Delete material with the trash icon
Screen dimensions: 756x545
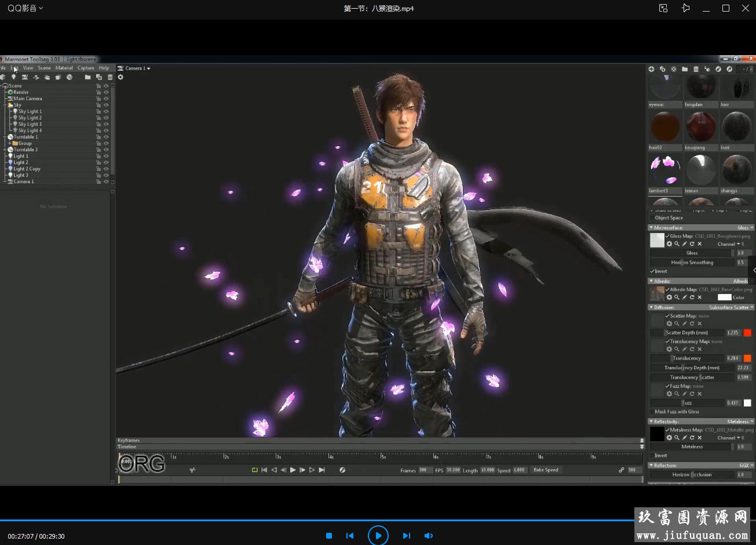[x=696, y=69]
